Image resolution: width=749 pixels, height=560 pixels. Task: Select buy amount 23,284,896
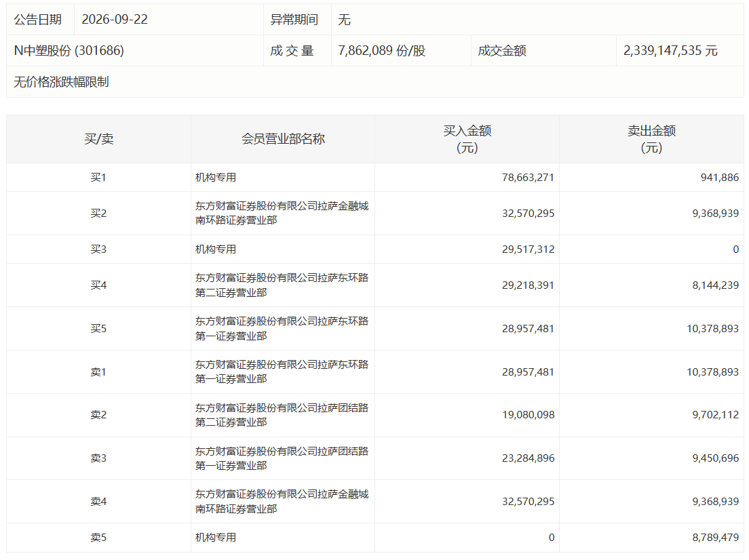tap(528, 458)
